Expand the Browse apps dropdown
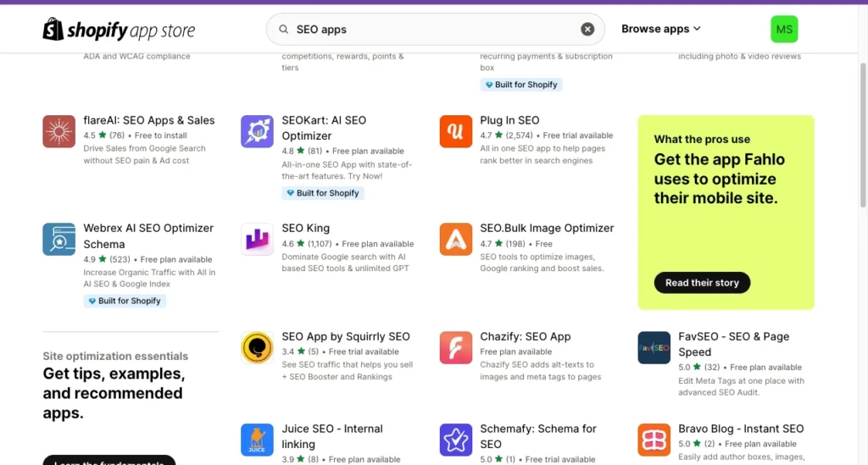 (661, 29)
